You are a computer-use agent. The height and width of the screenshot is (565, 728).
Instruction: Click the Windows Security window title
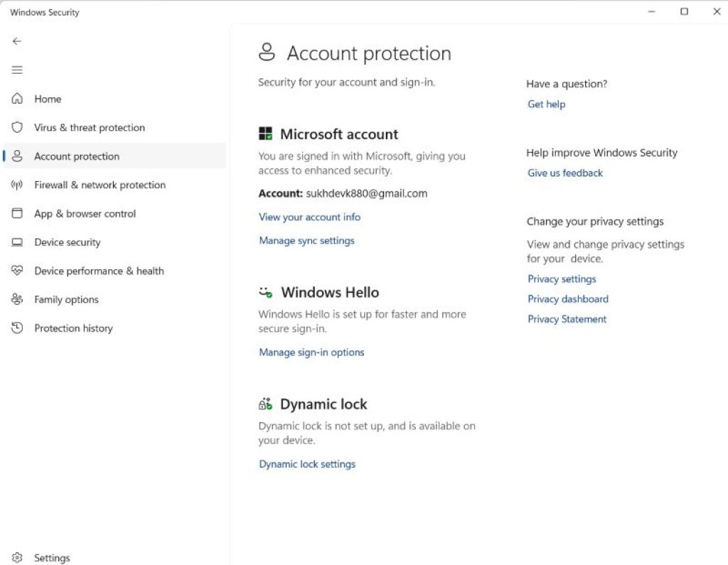click(45, 13)
